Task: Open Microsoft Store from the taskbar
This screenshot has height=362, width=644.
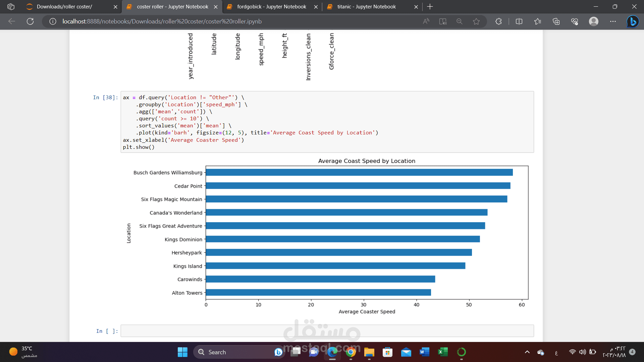Action: coord(388,352)
